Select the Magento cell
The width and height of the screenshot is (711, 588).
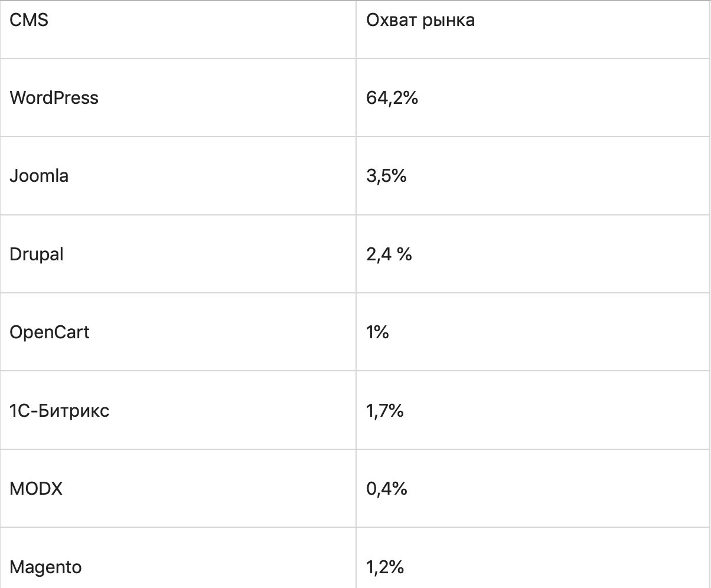click(45, 567)
